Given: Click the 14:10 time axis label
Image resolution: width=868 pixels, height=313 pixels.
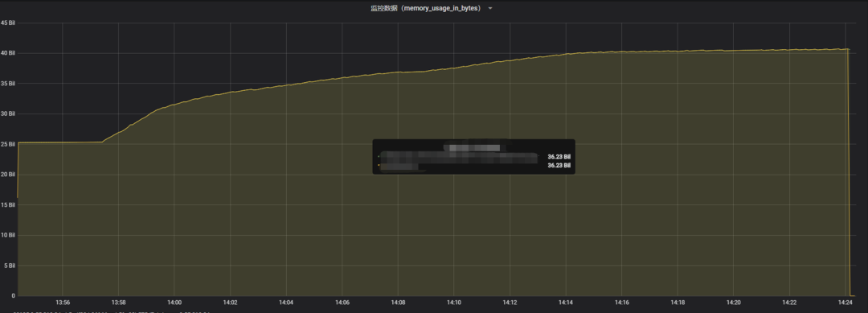Looking at the screenshot, I should click(x=454, y=303).
